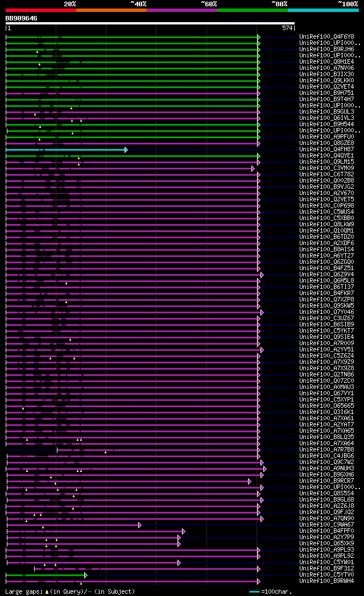The image size is (364, 596).
Task: Click the UniRef100_Q67VY1 hit label
Action: (x=326, y=394)
